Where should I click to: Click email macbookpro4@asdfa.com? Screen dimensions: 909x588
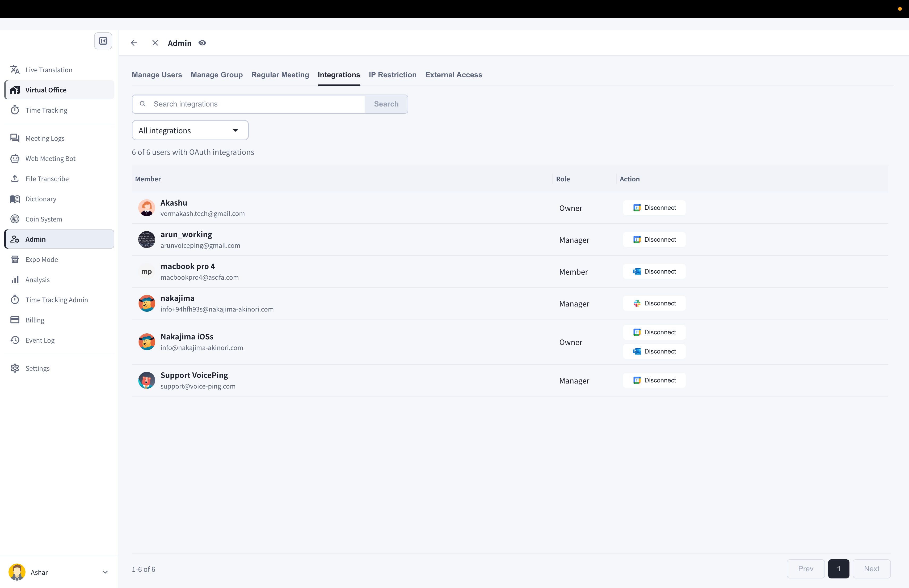coord(199,278)
